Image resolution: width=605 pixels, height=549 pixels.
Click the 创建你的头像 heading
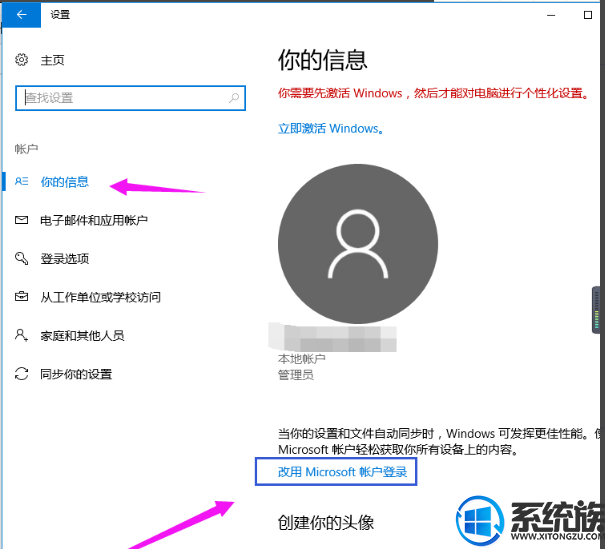coord(326,523)
